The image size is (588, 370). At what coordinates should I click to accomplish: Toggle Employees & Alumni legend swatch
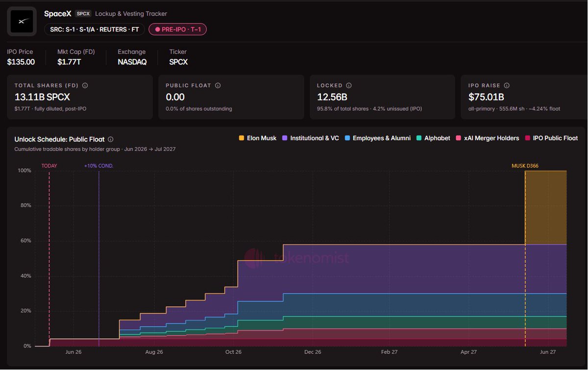tap(347, 138)
